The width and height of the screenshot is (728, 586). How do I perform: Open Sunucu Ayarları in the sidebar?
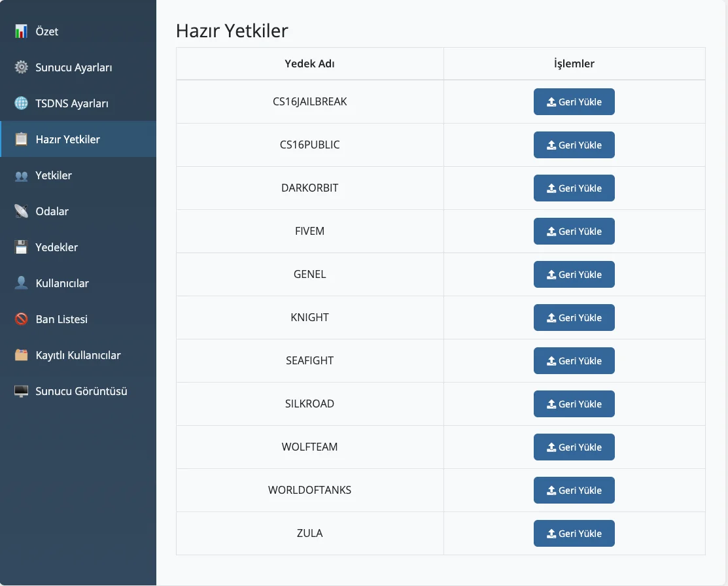(x=78, y=67)
